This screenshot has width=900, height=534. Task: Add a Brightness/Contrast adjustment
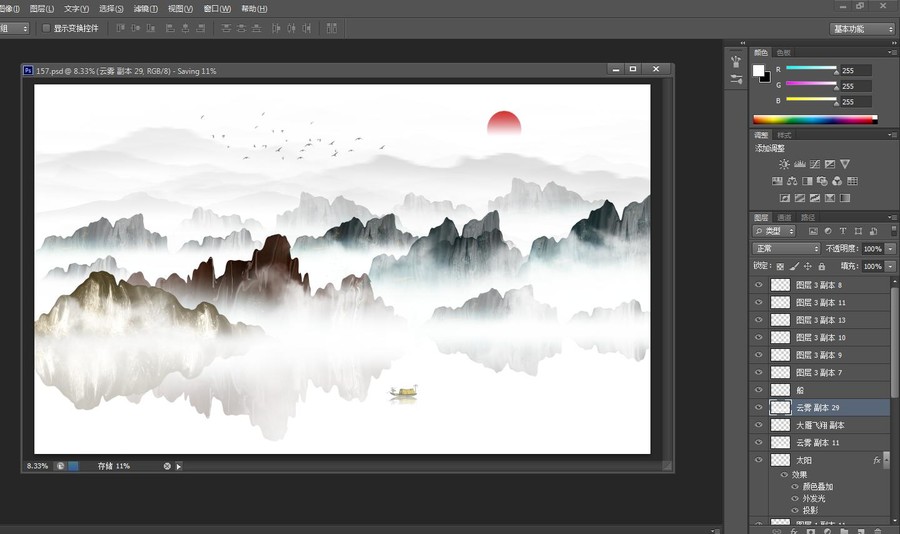pyautogui.click(x=784, y=164)
